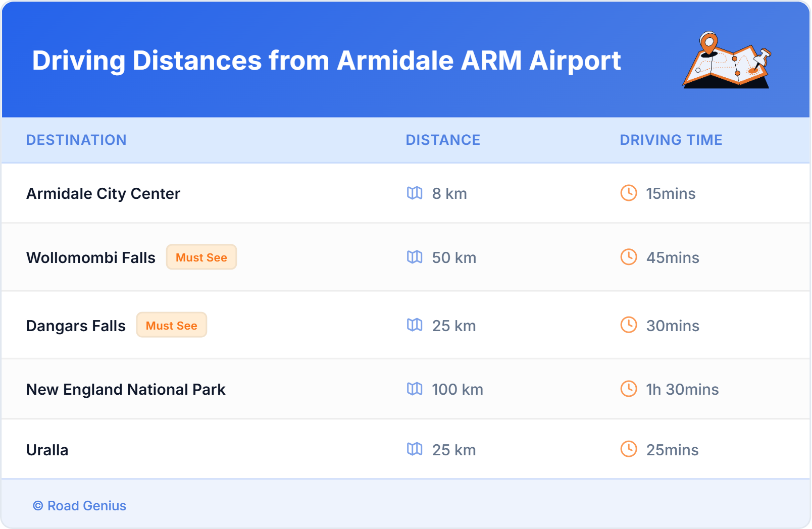This screenshot has height=529, width=812.
Task: Select New England National Park row name
Action: [126, 390]
